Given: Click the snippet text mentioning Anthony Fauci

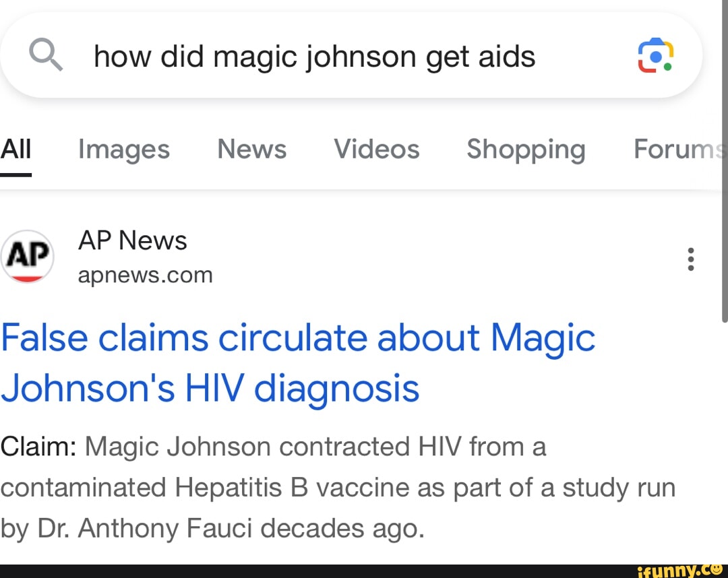Looking at the screenshot, I should pos(212,528).
